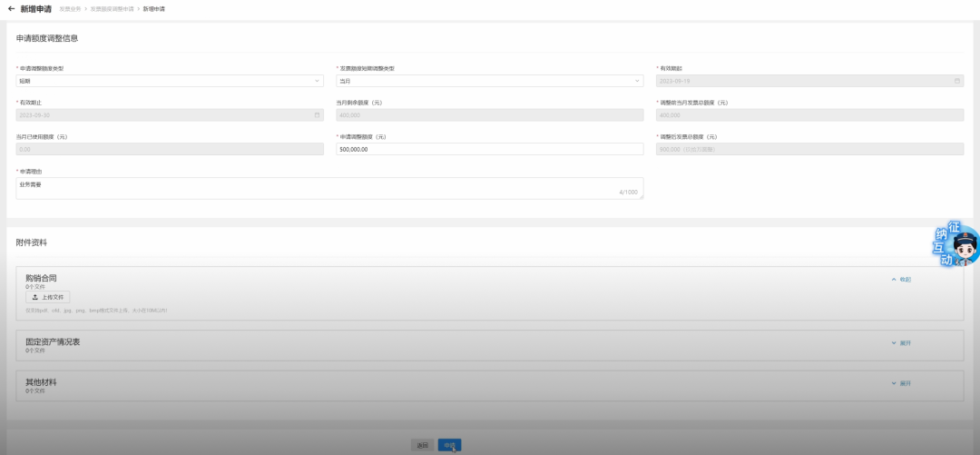Open the 发票额度短期调整类型 dropdown showing 当月
Image resolution: width=980 pixels, height=455 pixels.
point(489,81)
